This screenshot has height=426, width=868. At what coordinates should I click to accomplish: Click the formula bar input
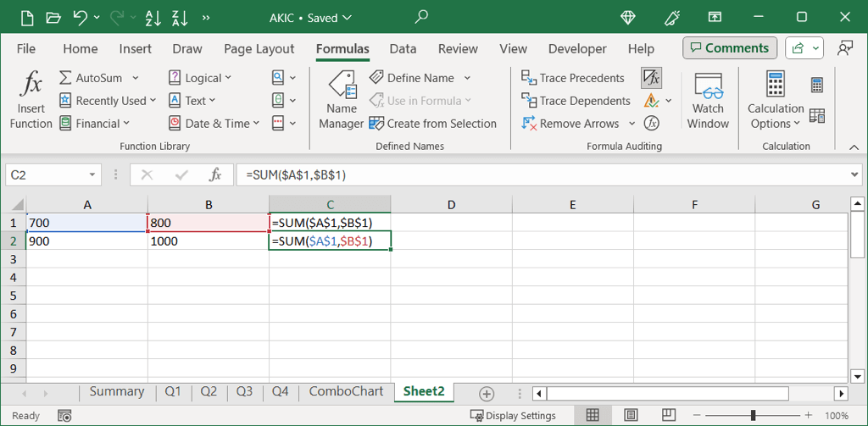coord(542,175)
